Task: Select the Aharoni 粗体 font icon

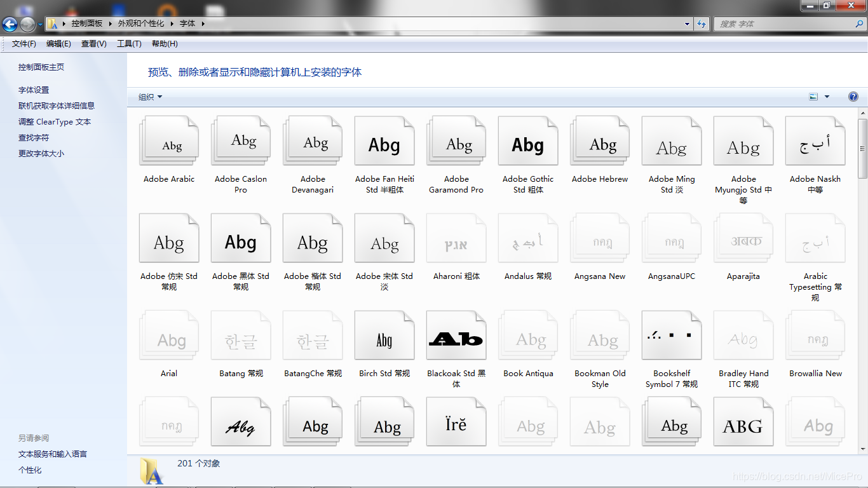Action: click(456, 238)
